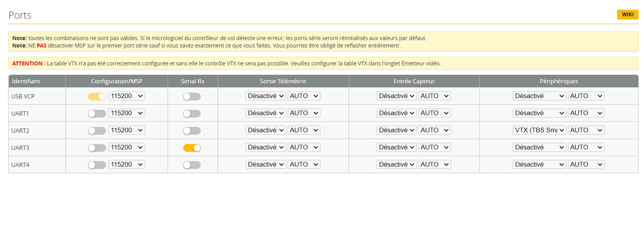Image resolution: width=644 pixels, height=239 pixels.
Task: Open UART1 peripherals Désactivé dropdown
Action: coord(539,113)
